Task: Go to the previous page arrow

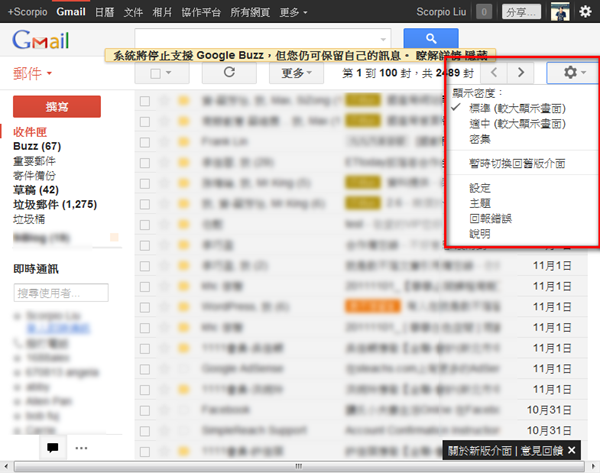Action: click(x=494, y=72)
